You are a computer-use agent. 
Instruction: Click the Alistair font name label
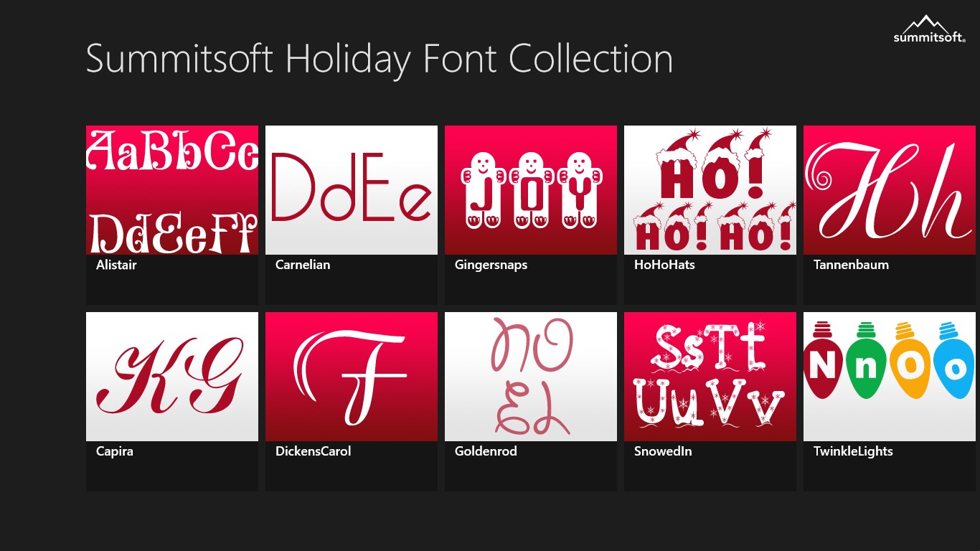pyautogui.click(x=116, y=265)
